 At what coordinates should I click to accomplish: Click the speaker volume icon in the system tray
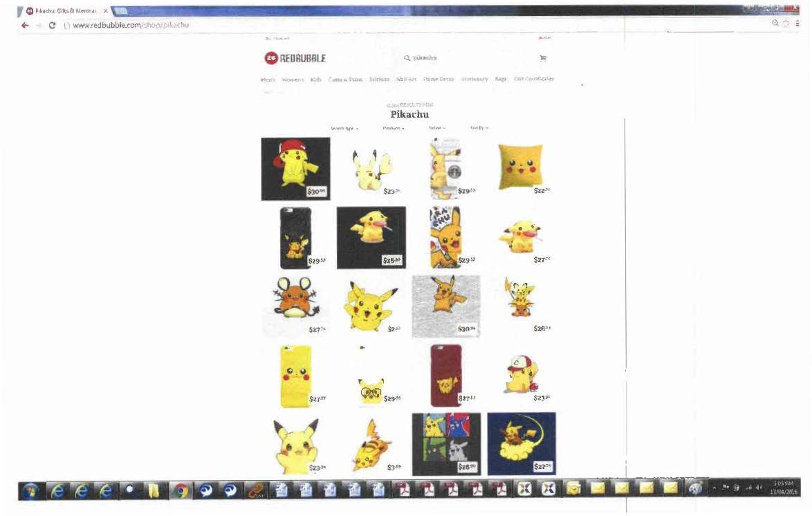(759, 488)
